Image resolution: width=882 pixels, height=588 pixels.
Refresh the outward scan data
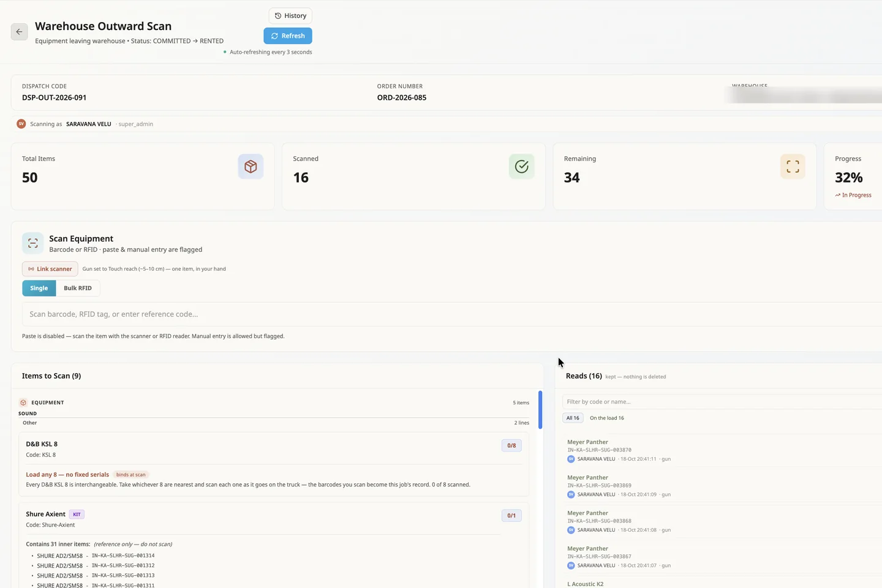[288, 36]
